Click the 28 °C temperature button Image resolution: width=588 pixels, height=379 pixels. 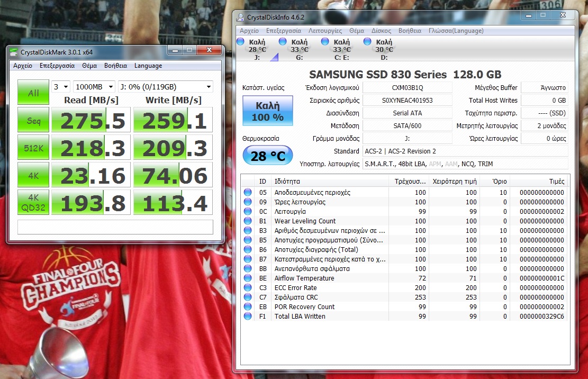click(x=267, y=156)
